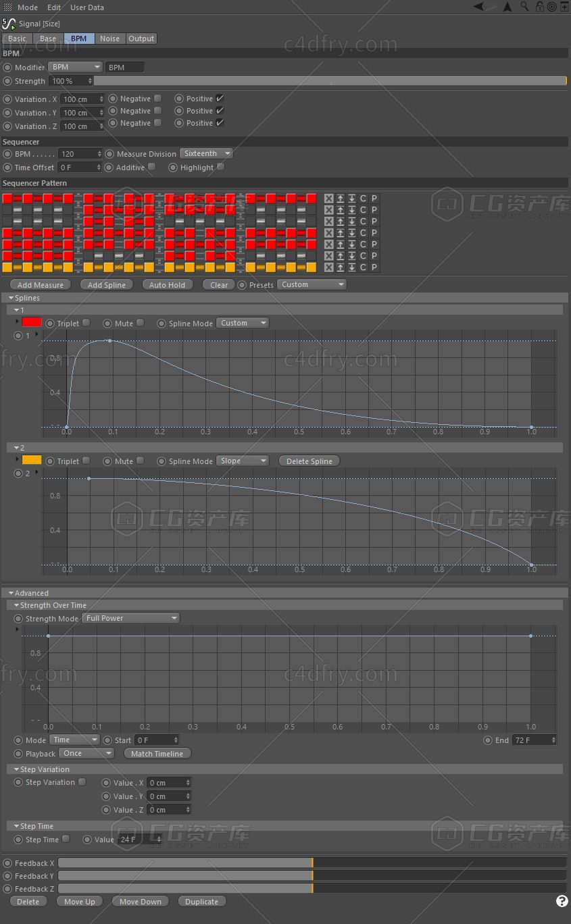Open the Edit menu
This screenshot has height=924, width=571.
pyautogui.click(x=54, y=7)
